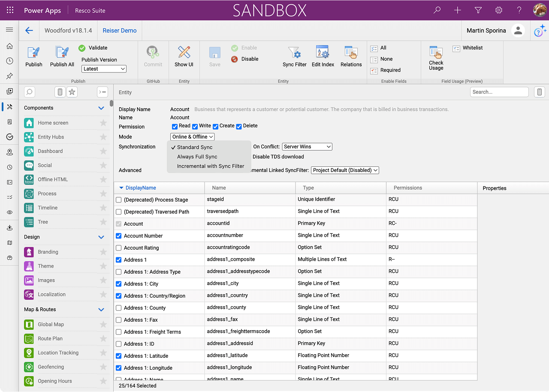Open the Publish Version dropdown
The image size is (549, 392).
pyautogui.click(x=104, y=69)
